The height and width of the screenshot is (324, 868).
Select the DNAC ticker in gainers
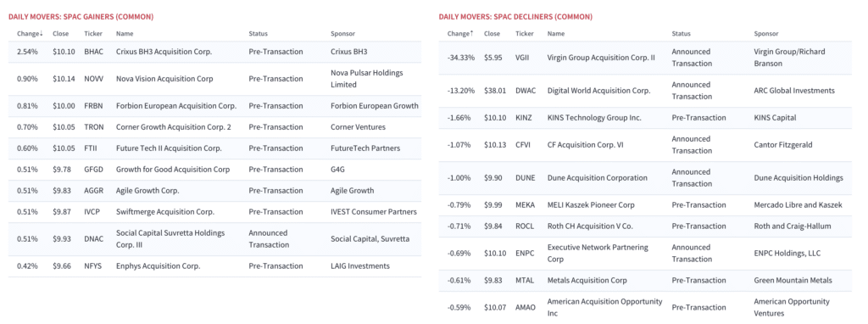[x=93, y=238]
